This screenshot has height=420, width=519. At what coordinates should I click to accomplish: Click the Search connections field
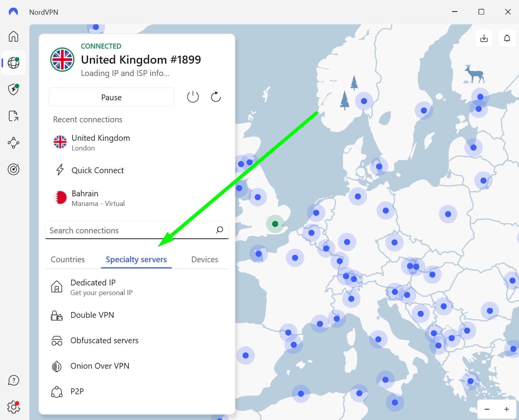coord(137,230)
